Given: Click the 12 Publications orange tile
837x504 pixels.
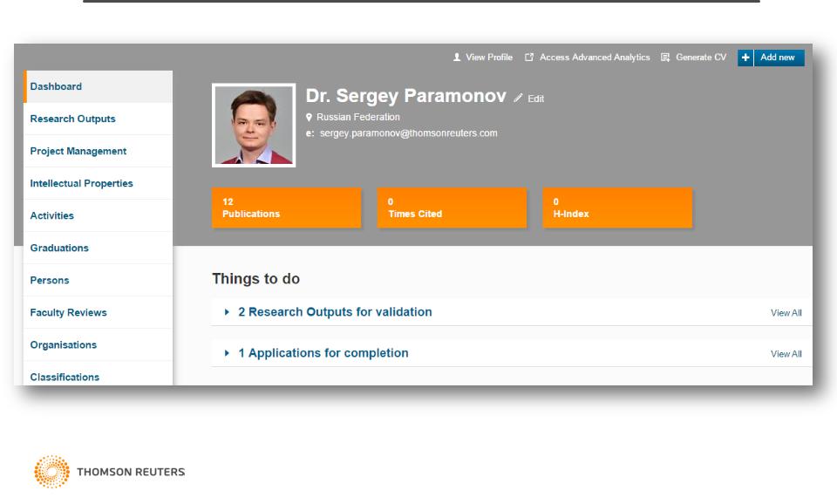Looking at the screenshot, I should (x=286, y=208).
